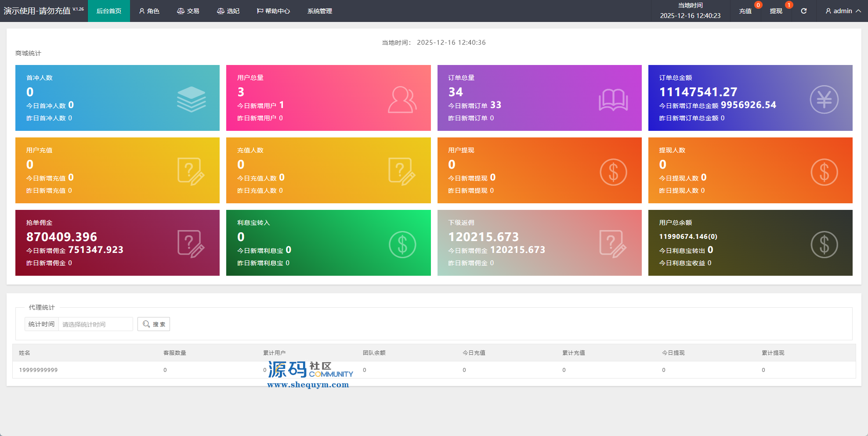Image resolution: width=868 pixels, height=436 pixels.
Task: Click the 统计时间 date input field
Action: (x=95, y=324)
